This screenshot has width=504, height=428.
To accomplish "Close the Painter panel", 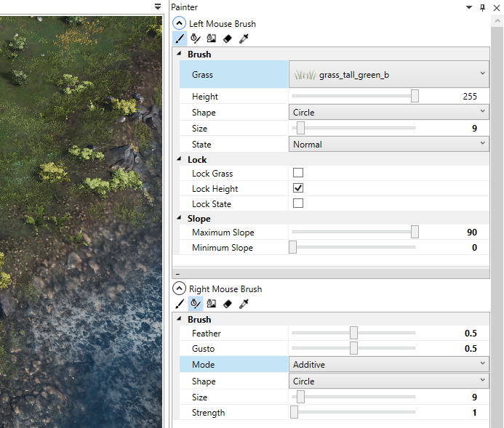I will point(497,8).
